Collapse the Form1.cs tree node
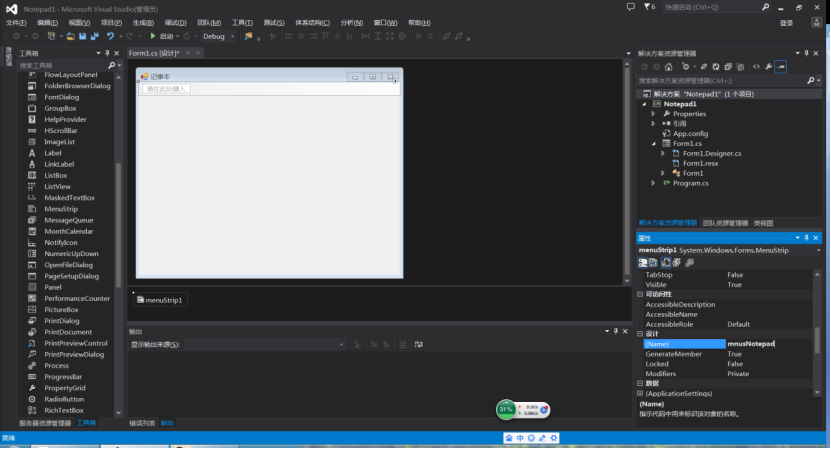 (653, 144)
